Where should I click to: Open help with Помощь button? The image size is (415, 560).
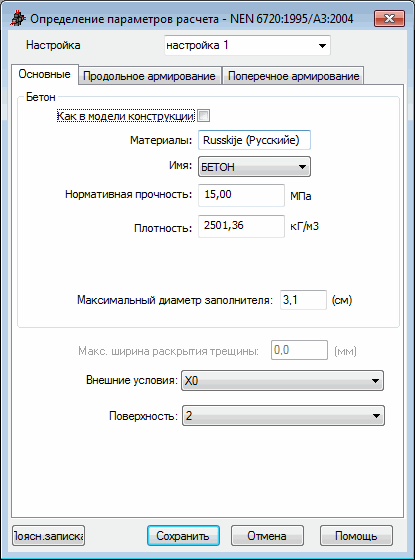(x=356, y=536)
